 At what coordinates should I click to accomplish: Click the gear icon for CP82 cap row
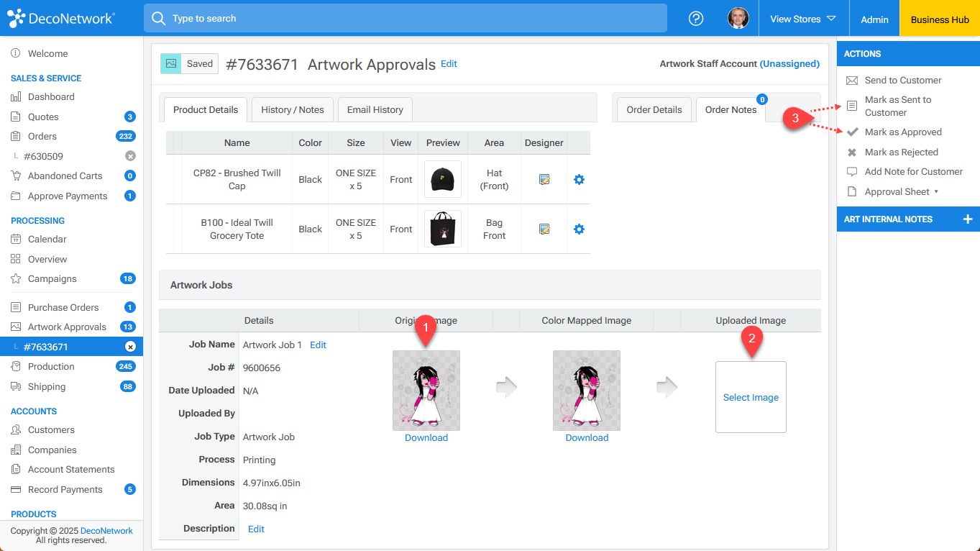pos(579,180)
